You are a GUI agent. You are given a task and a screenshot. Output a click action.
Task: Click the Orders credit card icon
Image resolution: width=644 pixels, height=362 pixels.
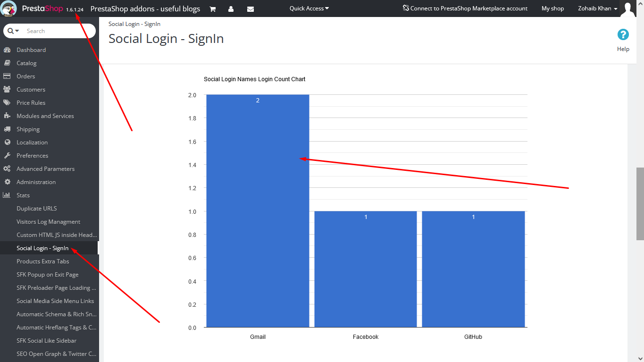coord(7,76)
